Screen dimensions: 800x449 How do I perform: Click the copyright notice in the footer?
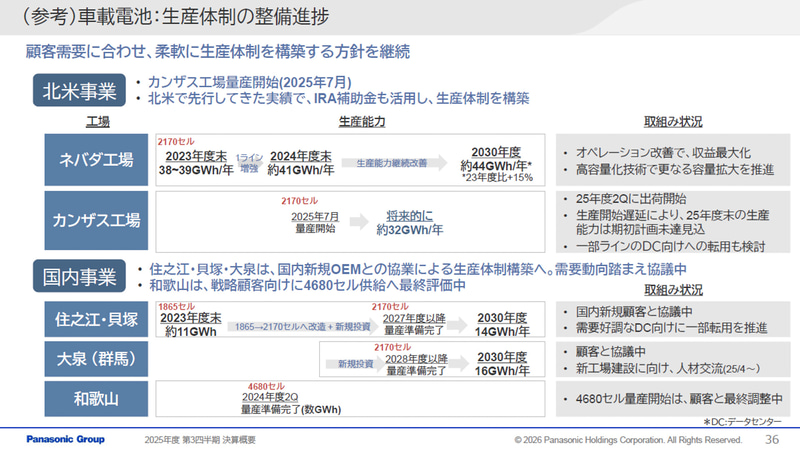point(628,440)
